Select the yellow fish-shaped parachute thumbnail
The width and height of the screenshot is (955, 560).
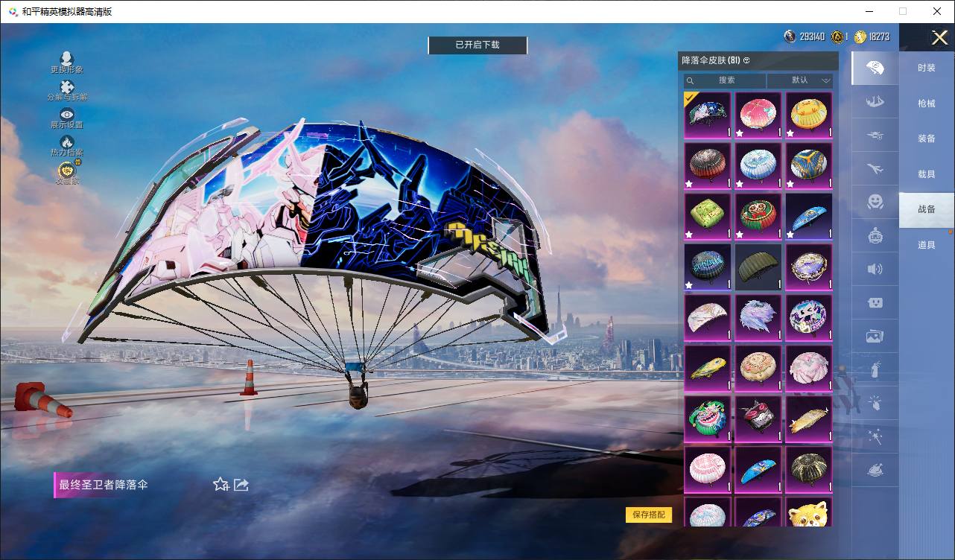(708, 368)
